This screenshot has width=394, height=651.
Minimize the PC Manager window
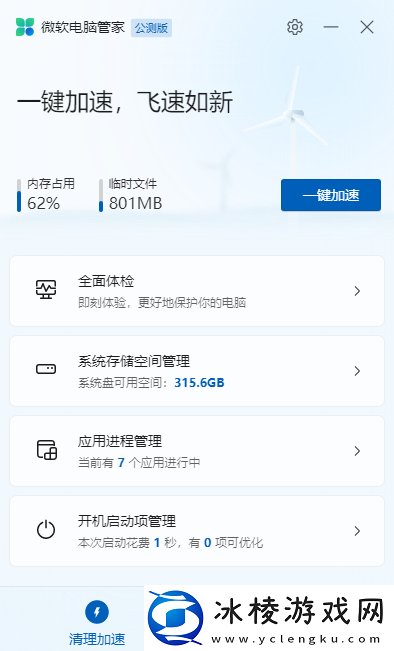pyautogui.click(x=331, y=27)
